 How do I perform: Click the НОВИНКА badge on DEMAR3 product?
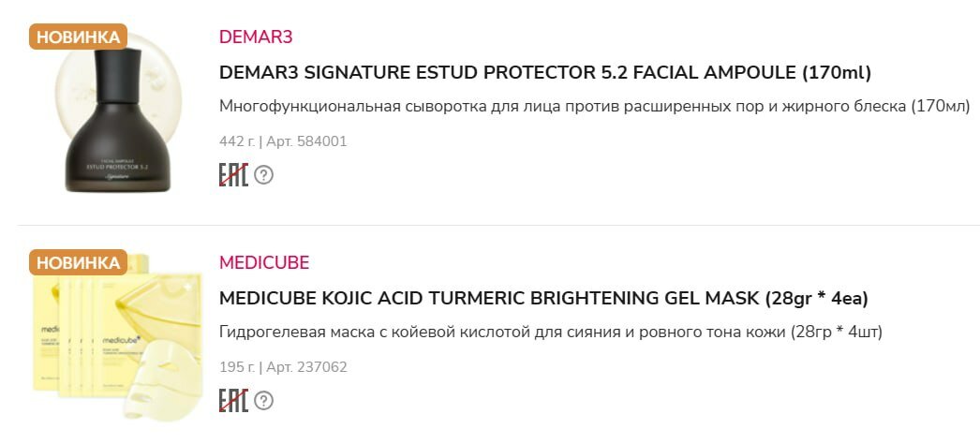(79, 37)
